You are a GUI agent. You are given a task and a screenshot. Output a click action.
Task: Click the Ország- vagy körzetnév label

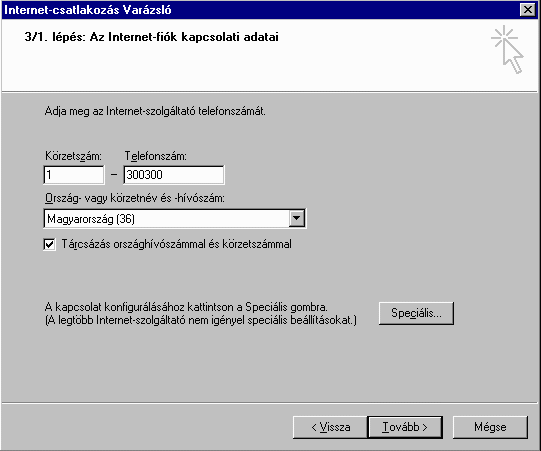tap(135, 198)
